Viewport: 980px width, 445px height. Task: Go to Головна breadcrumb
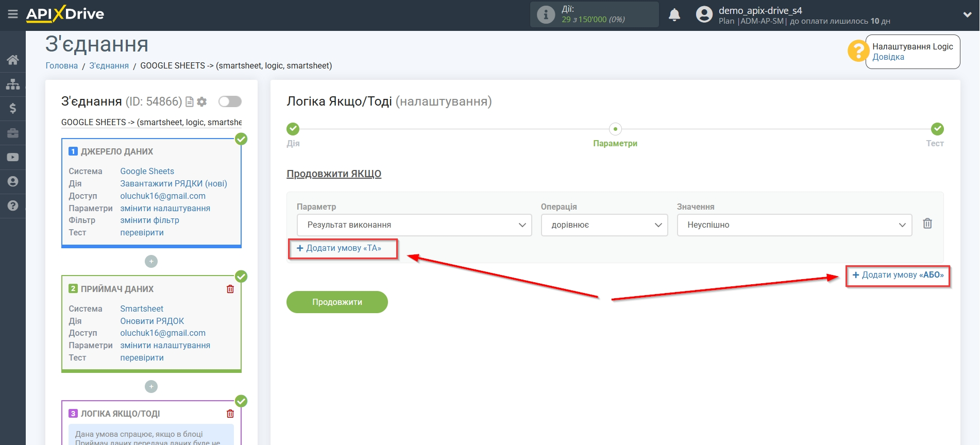tap(62, 66)
